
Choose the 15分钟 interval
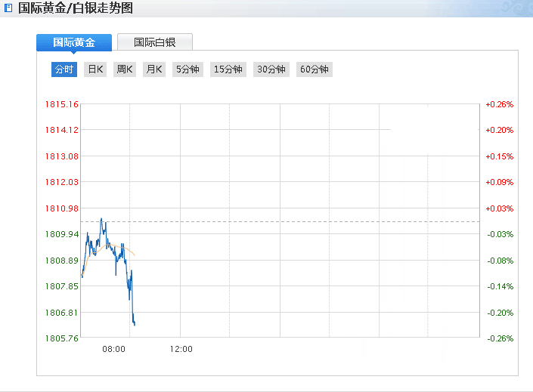pos(228,69)
